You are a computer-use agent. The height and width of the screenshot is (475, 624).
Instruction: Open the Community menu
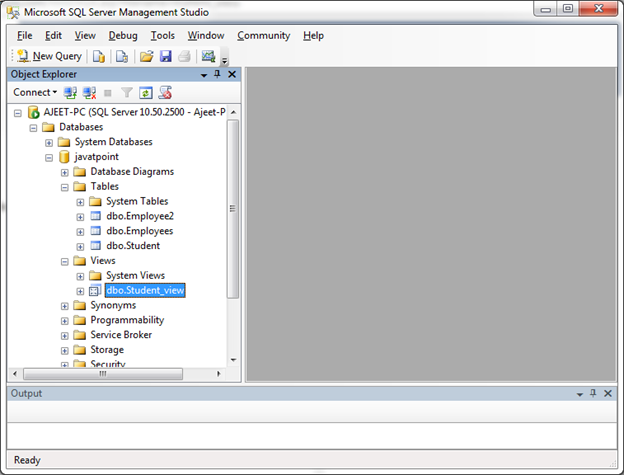click(x=263, y=36)
